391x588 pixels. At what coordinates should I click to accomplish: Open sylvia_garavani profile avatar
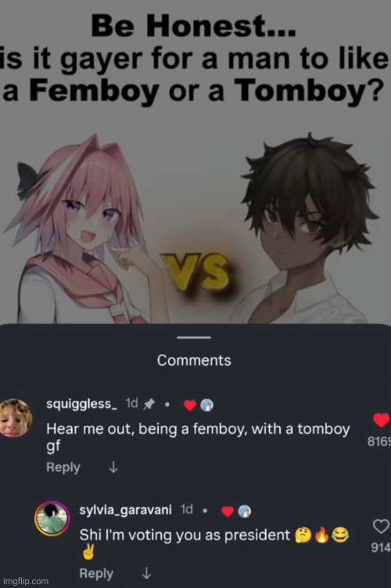pyautogui.click(x=52, y=518)
